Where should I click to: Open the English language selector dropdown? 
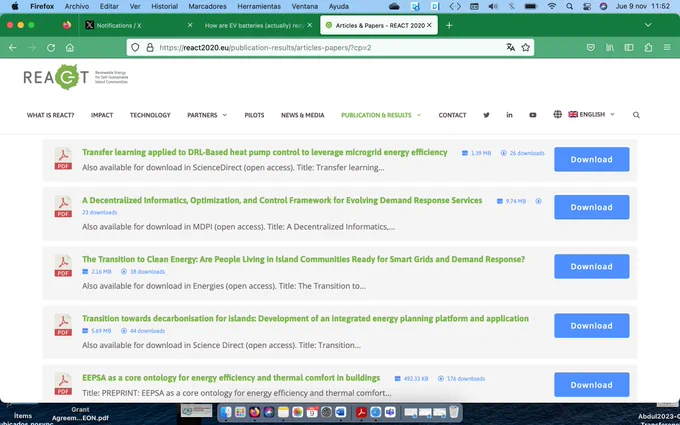[592, 114]
